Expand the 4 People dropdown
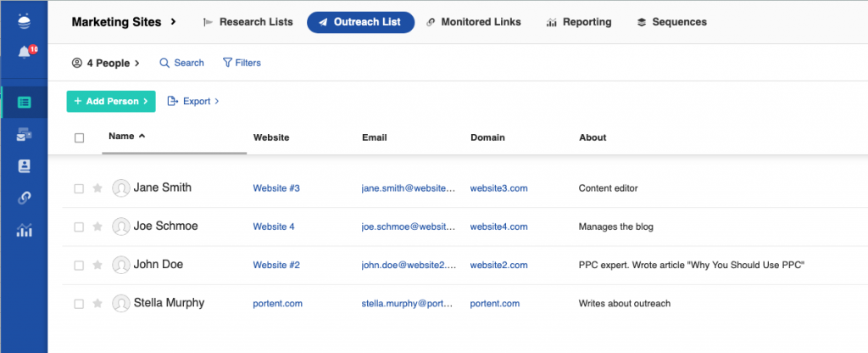The width and height of the screenshot is (868, 353). tap(106, 63)
